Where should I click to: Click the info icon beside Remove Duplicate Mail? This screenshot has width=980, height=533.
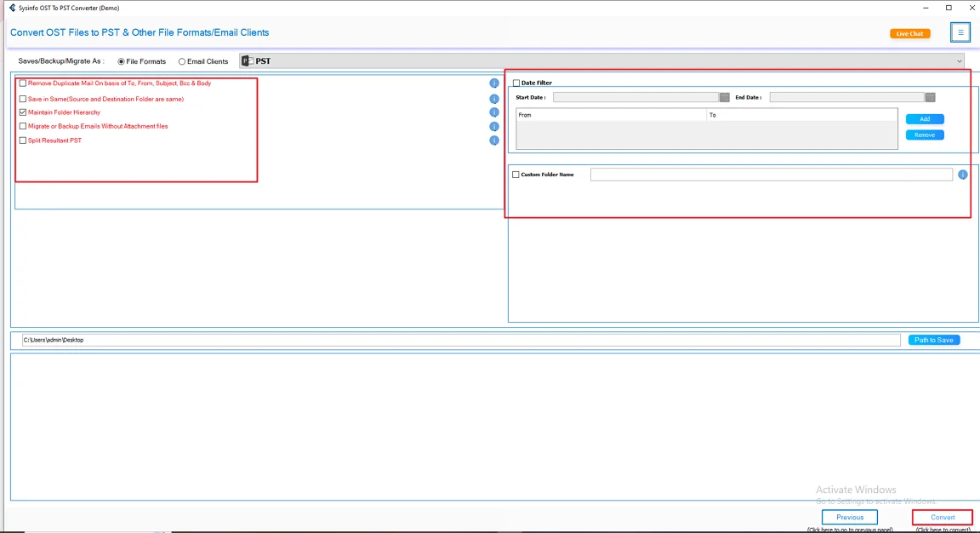point(494,83)
